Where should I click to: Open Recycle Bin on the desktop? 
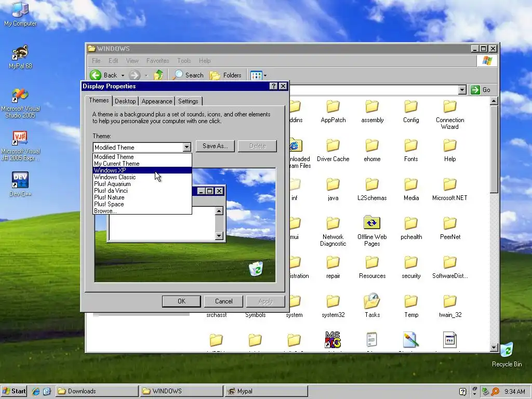pos(507,354)
